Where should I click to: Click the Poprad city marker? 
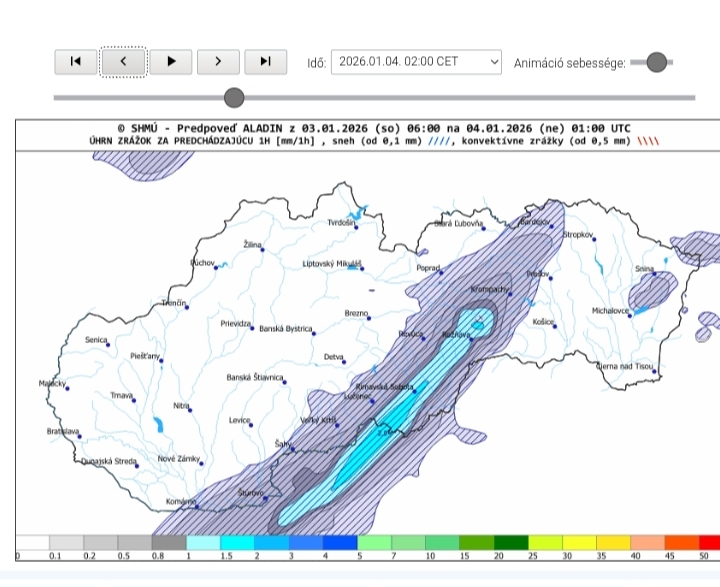tap(443, 270)
